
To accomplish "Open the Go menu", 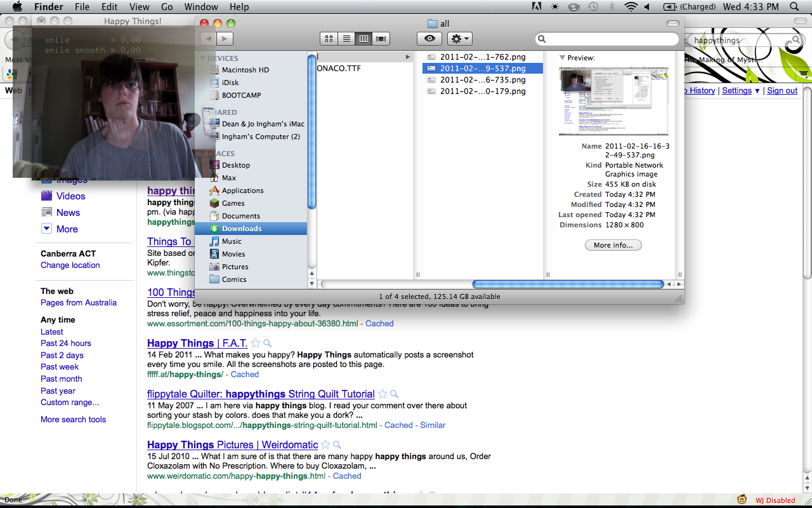I will [x=167, y=7].
